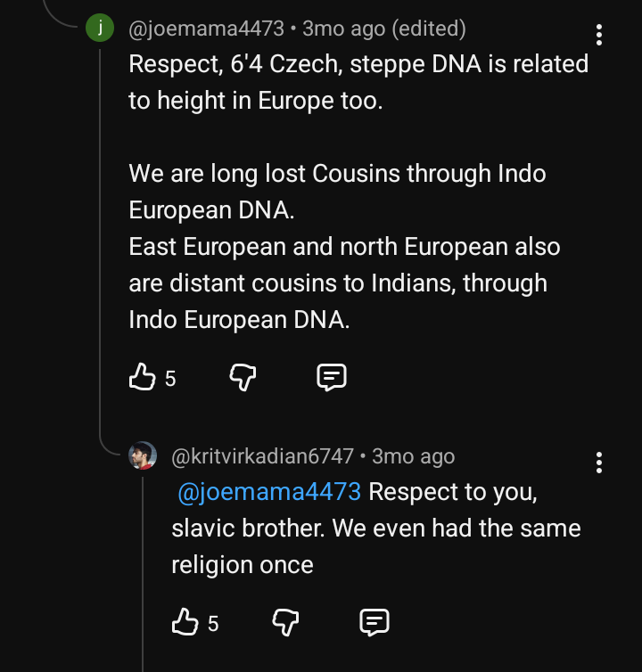Like the comment by joemama4473
This screenshot has width=642, height=672.
pos(143,378)
